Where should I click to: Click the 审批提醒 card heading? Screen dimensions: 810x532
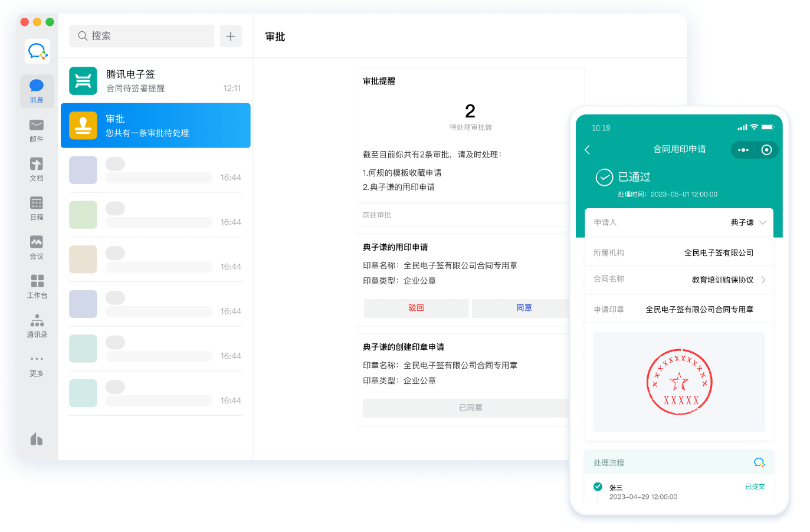379,81
